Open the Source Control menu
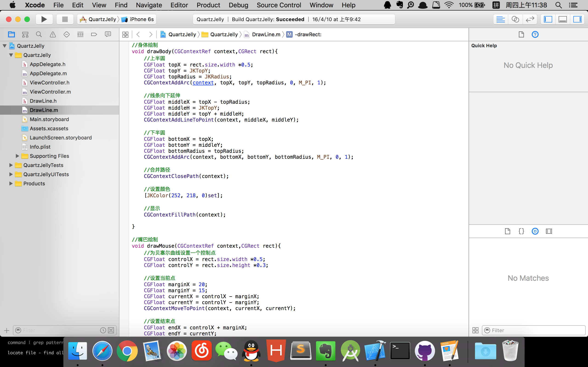 tap(279, 5)
